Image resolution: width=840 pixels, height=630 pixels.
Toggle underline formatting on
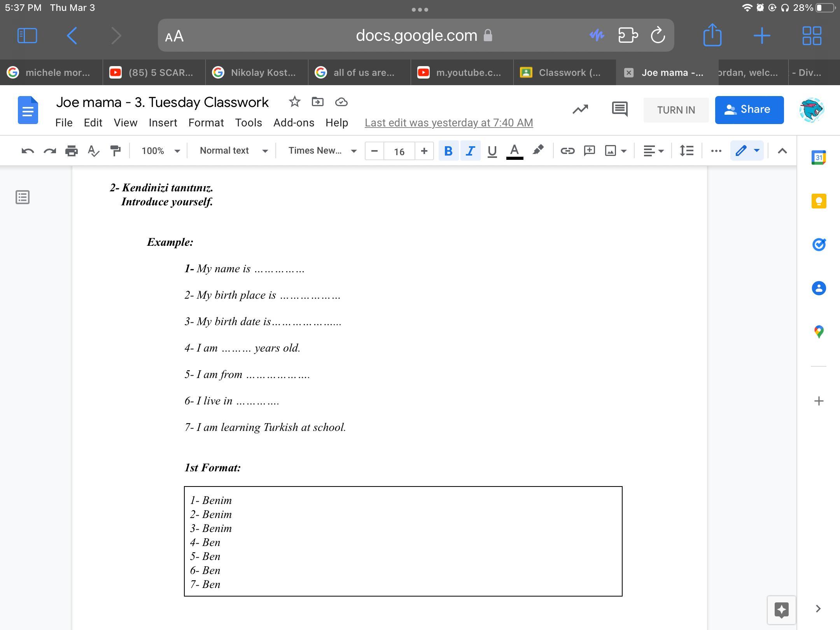tap(492, 151)
